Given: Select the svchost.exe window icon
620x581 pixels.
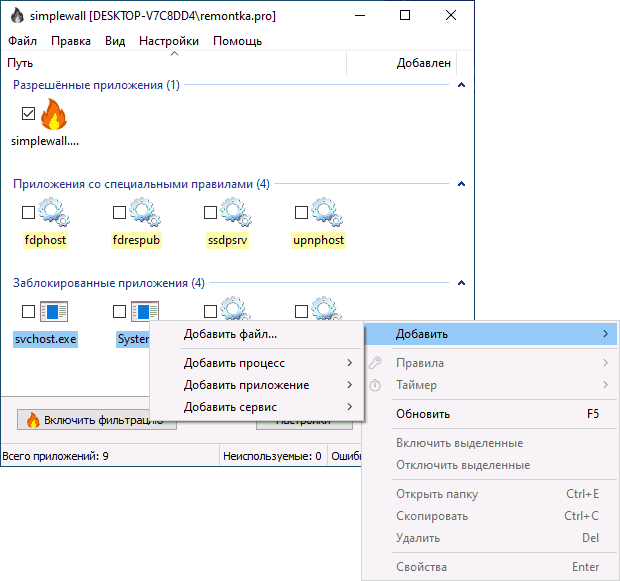Looking at the screenshot, I should 54,311.
